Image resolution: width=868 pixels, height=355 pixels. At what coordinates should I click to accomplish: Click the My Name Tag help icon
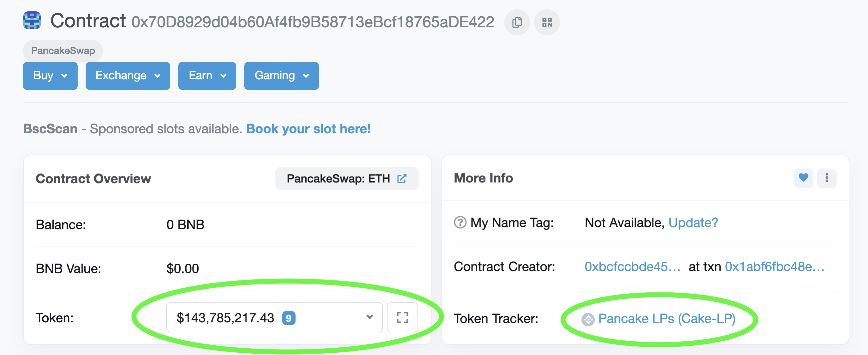click(x=460, y=222)
